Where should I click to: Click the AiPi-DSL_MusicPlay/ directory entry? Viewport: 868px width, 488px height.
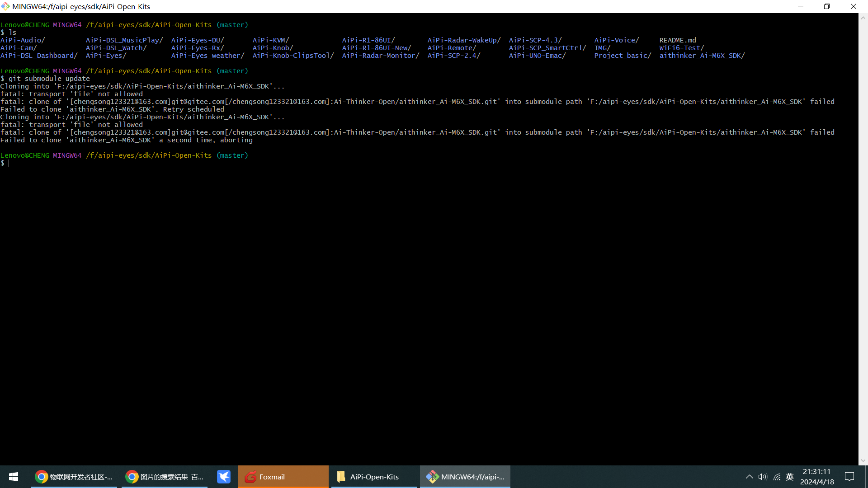(x=124, y=40)
